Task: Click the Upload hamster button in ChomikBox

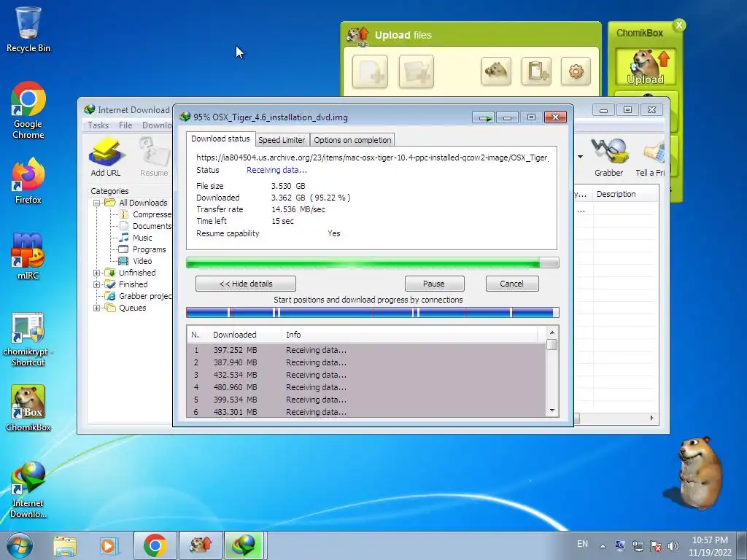Action: coord(646,67)
